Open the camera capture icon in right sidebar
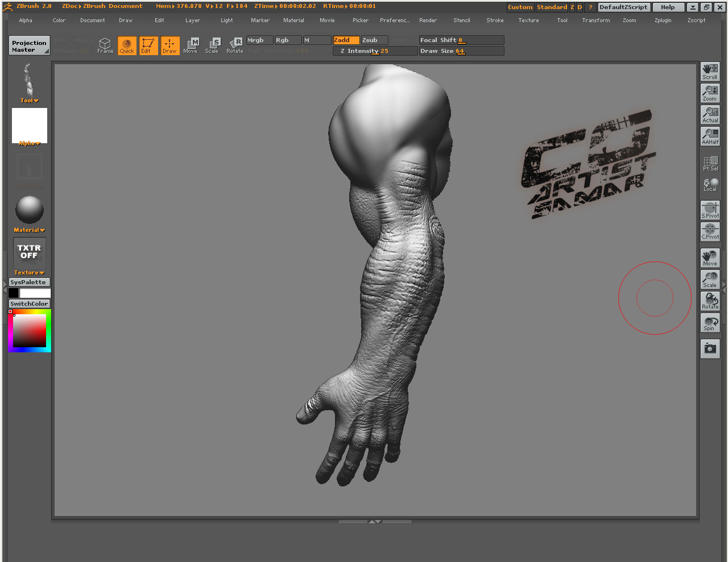The image size is (728, 562). pos(710,349)
